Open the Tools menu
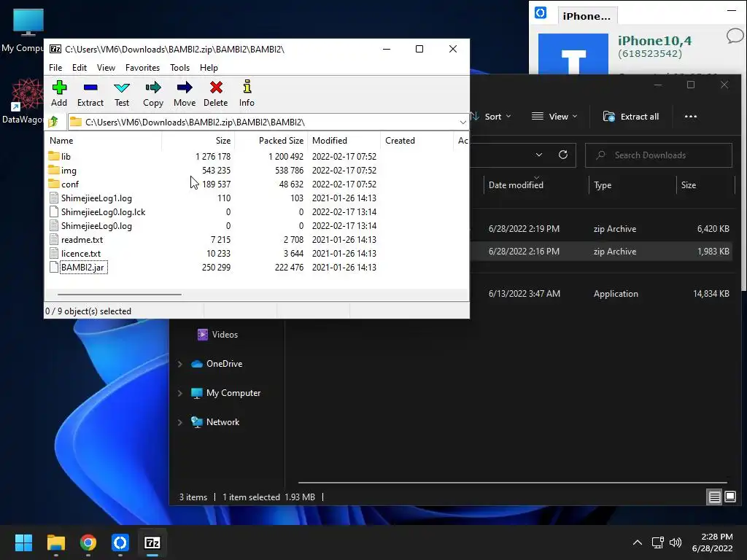This screenshot has width=747, height=560. tap(179, 68)
